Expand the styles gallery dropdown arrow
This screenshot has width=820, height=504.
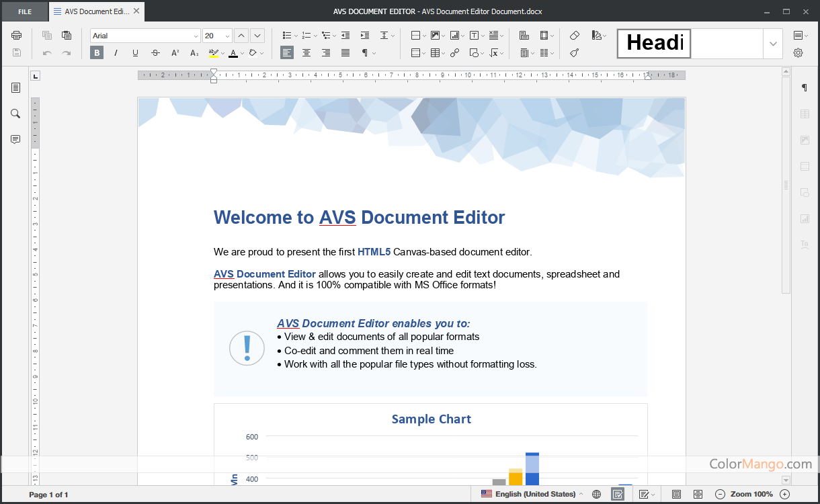(x=773, y=44)
